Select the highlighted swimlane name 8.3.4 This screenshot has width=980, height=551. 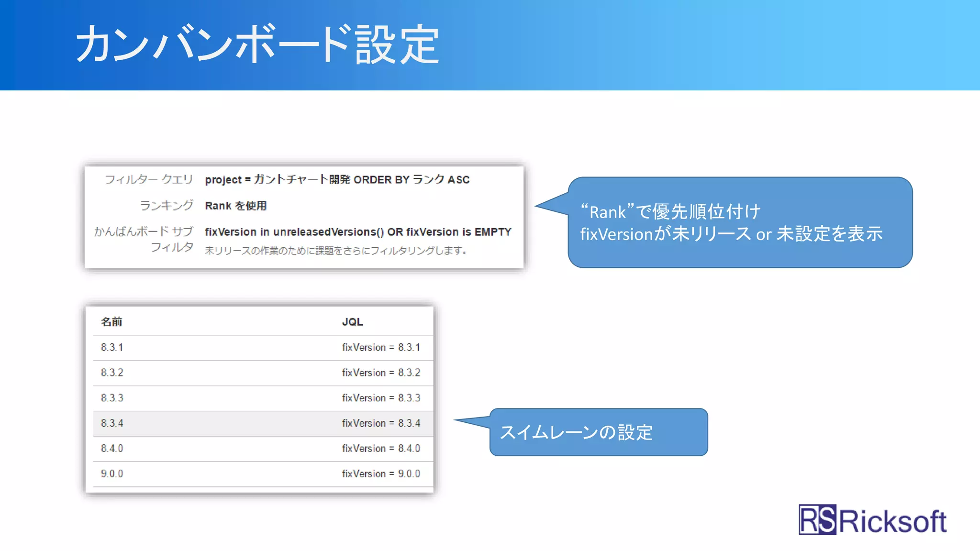[112, 423]
